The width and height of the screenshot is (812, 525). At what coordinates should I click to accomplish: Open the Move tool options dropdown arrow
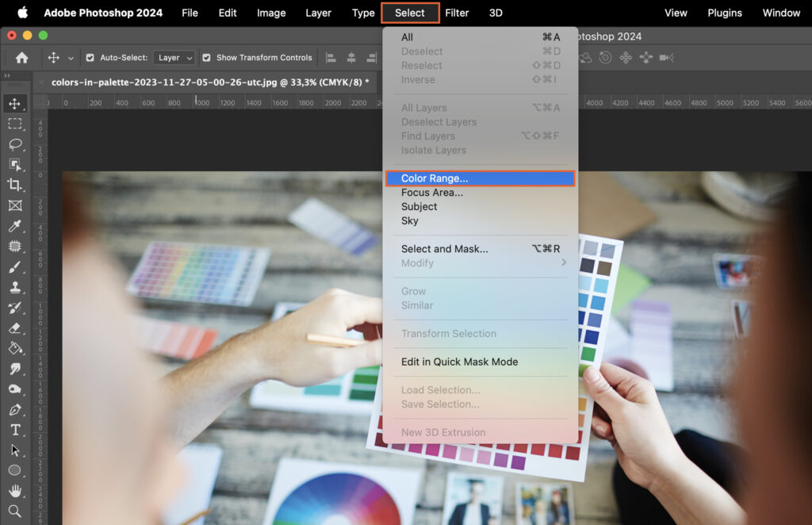pos(71,57)
